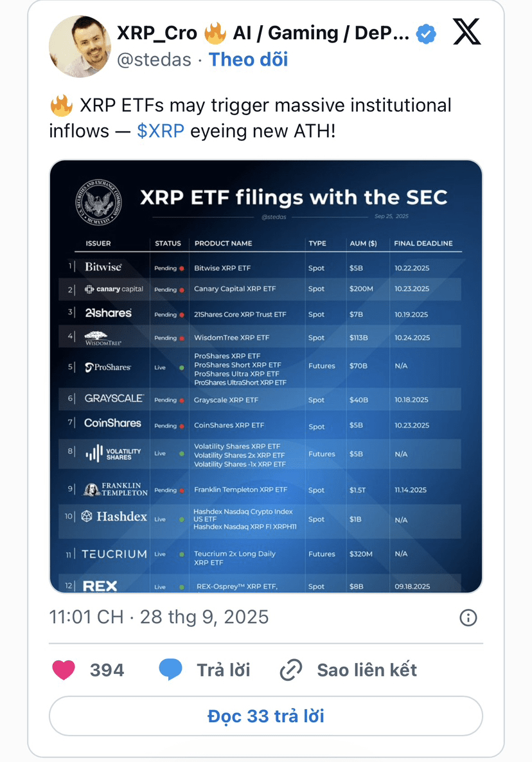Click the @stedas handle

tap(154, 60)
